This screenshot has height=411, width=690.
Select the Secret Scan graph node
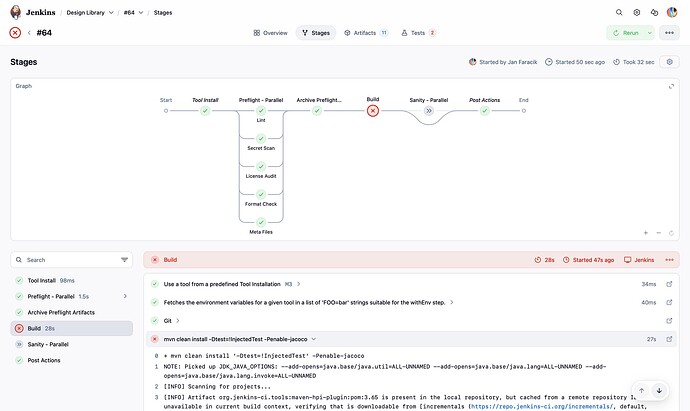pos(261,139)
